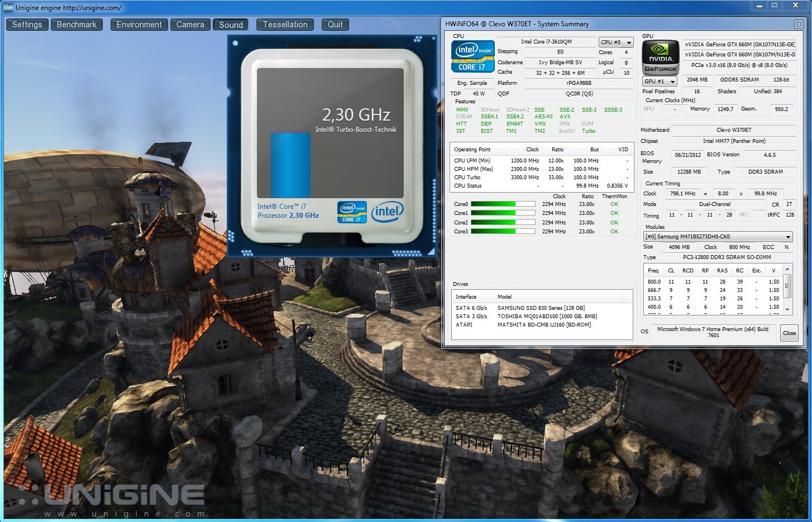
Task: Click the PCIe v3.0 x16 GPU interface field
Action: point(739,65)
